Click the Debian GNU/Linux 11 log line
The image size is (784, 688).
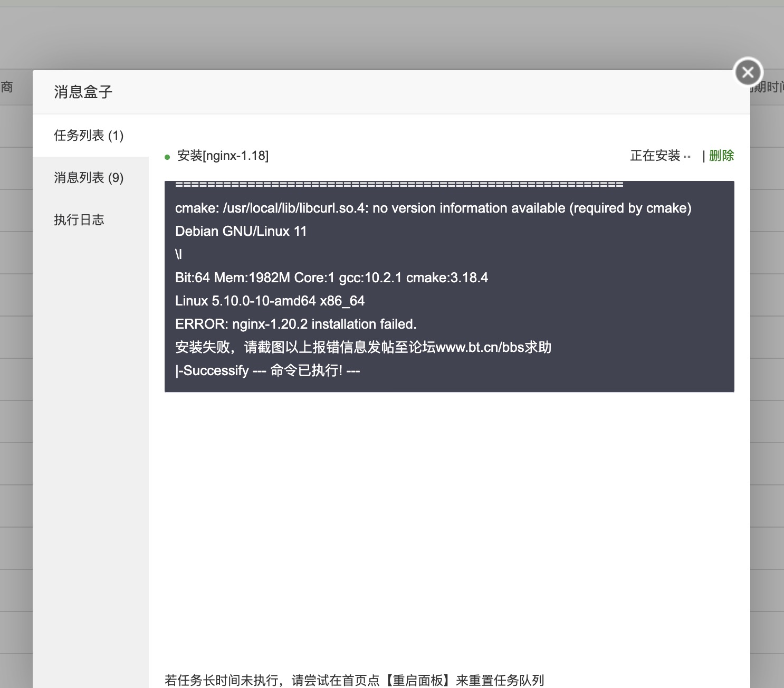241,231
